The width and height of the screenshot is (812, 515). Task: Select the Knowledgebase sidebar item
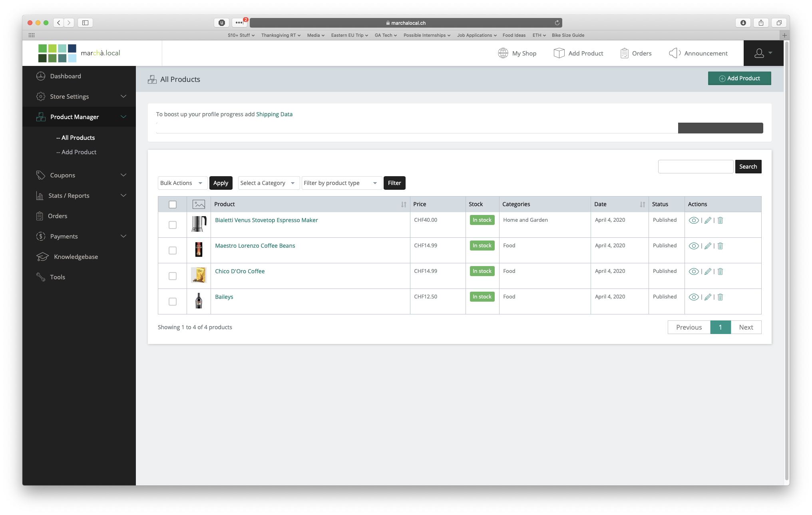[x=76, y=257]
